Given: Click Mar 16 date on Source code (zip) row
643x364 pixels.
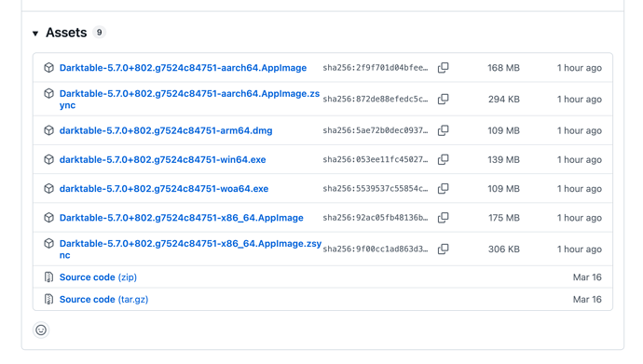Looking at the screenshot, I should click(x=587, y=277).
